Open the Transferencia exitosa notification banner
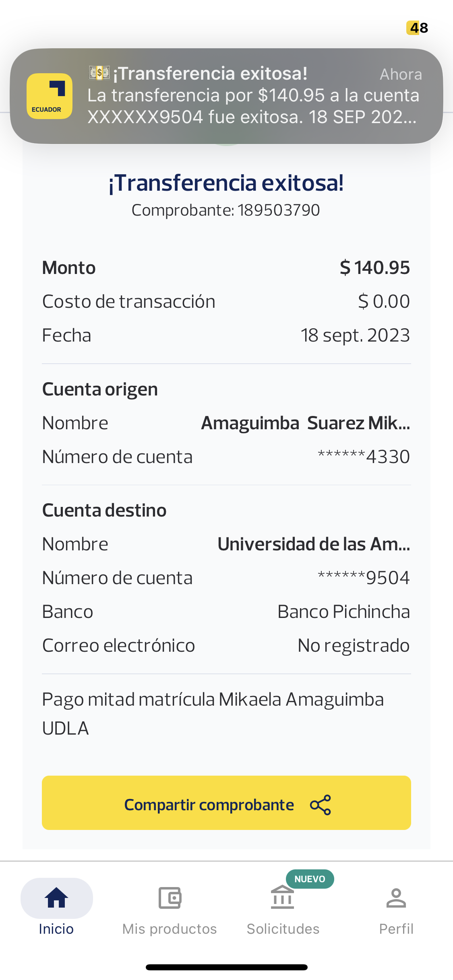This screenshot has height=980, width=453. coord(254,96)
